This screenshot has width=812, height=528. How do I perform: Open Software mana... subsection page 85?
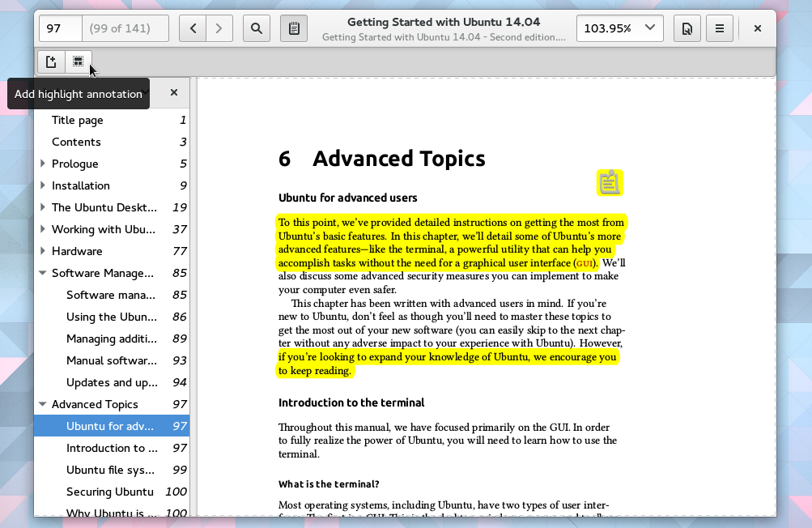click(x=112, y=295)
